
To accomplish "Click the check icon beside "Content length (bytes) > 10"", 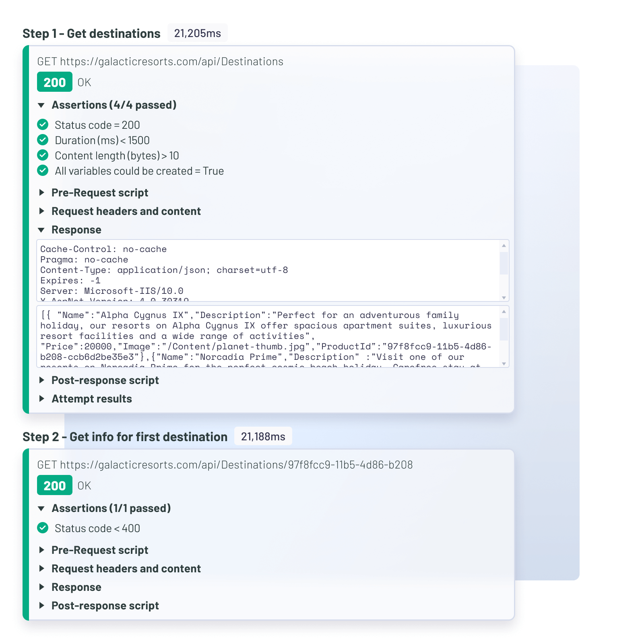I will (x=43, y=155).
